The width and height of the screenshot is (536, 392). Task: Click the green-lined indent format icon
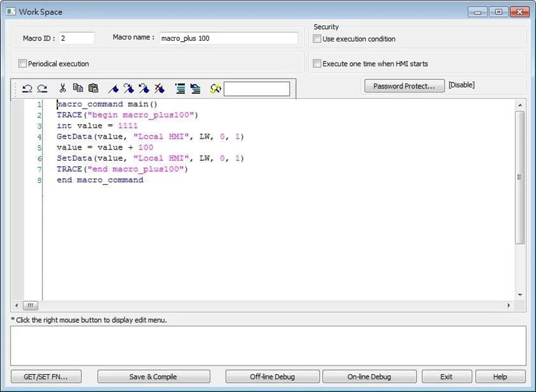coord(180,88)
